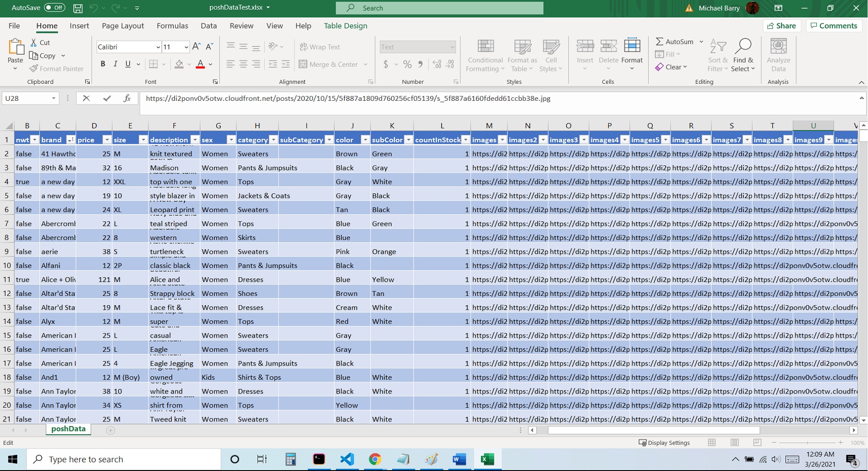Click the Increase Indent icon
Screen dimensions: 868x471
pos(285,64)
